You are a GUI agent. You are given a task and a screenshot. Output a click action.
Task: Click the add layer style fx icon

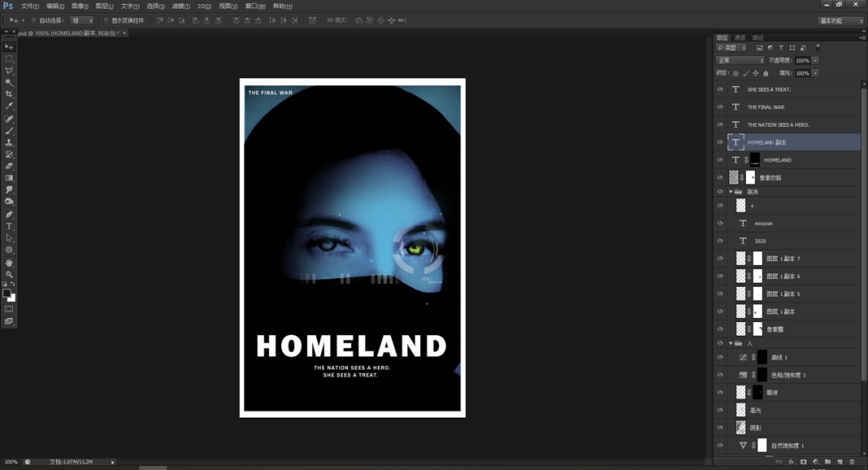pyautogui.click(x=791, y=462)
